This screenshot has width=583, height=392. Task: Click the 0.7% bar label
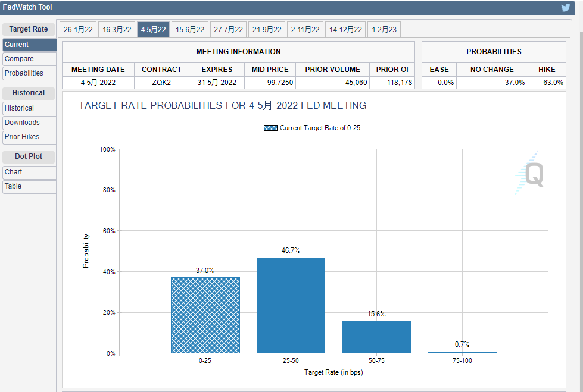pyautogui.click(x=462, y=344)
